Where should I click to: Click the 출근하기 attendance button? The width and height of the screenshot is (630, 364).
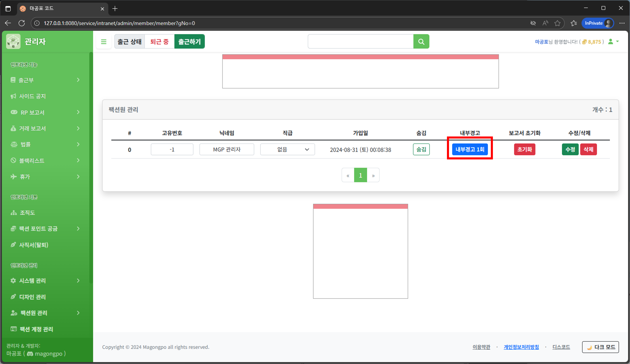pyautogui.click(x=189, y=41)
